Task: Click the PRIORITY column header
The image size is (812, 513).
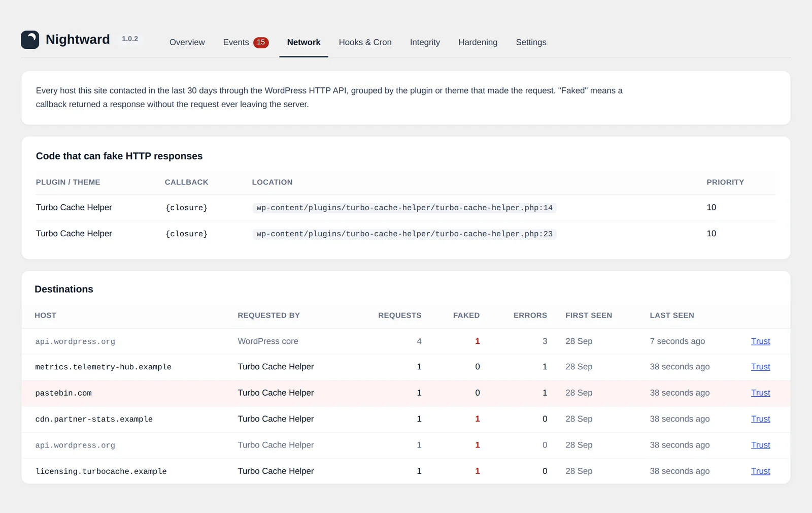Action: pyautogui.click(x=725, y=182)
